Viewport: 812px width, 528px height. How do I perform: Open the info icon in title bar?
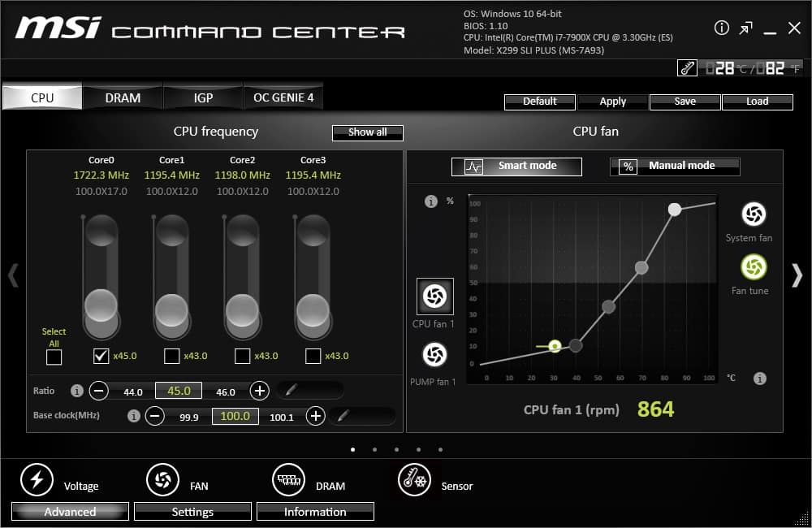(721, 28)
